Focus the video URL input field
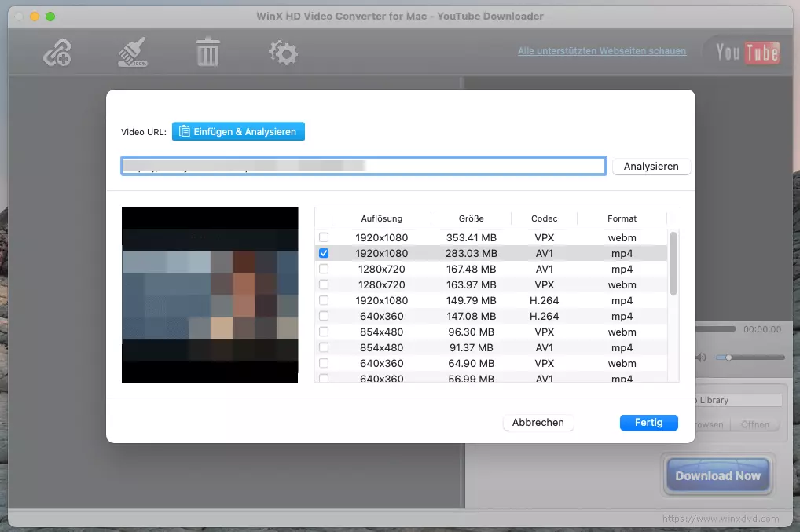800x532 pixels. [x=363, y=166]
